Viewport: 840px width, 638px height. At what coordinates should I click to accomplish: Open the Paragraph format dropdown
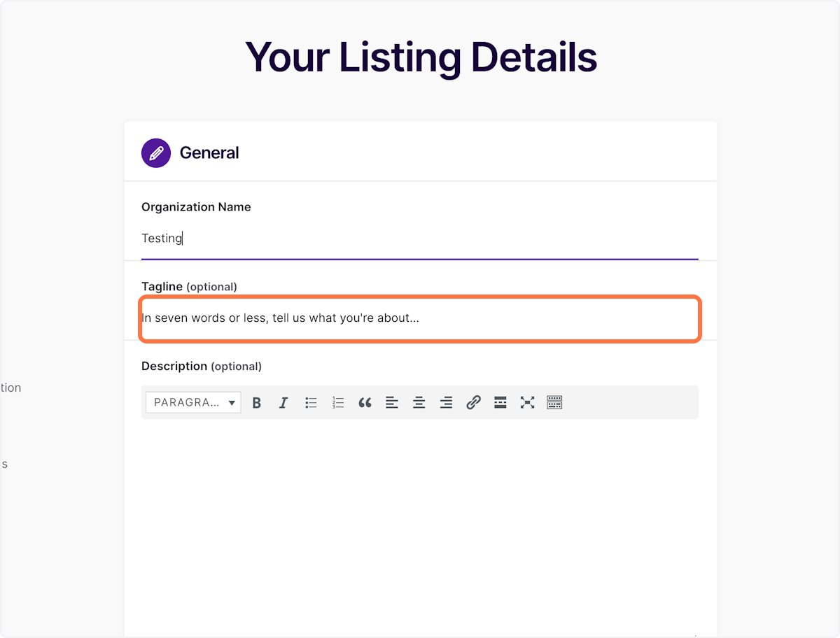(x=193, y=402)
